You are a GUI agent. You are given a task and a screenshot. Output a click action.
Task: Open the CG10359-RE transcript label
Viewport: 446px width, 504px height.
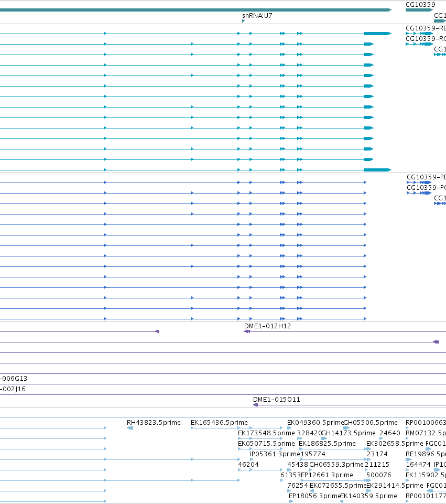426,28
